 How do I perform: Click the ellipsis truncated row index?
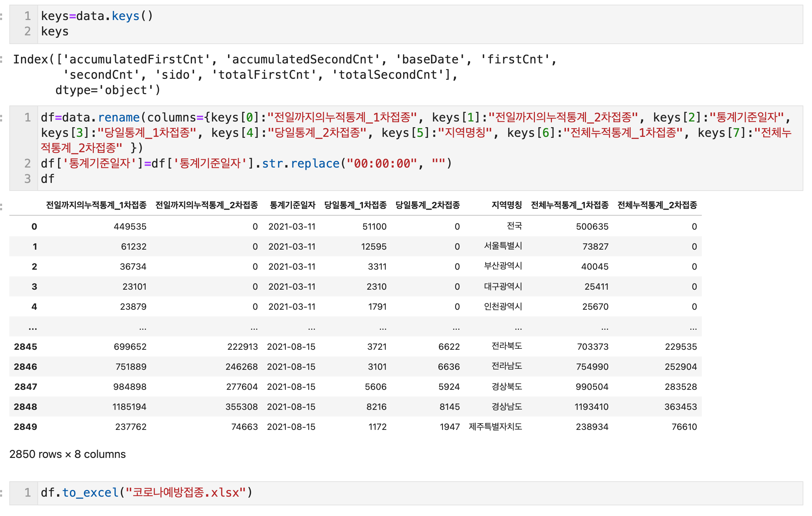pyautogui.click(x=33, y=327)
